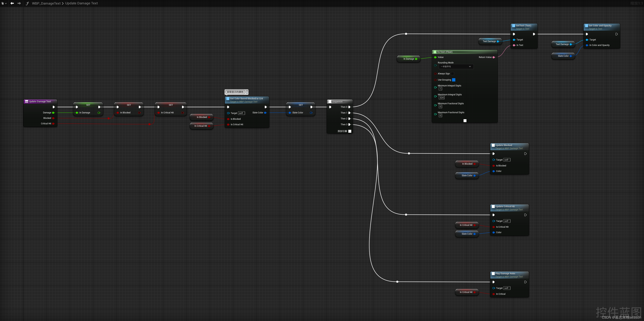Click the Then 2 exec pin
The height and width of the screenshot is (321, 644).
pyautogui.click(x=349, y=119)
